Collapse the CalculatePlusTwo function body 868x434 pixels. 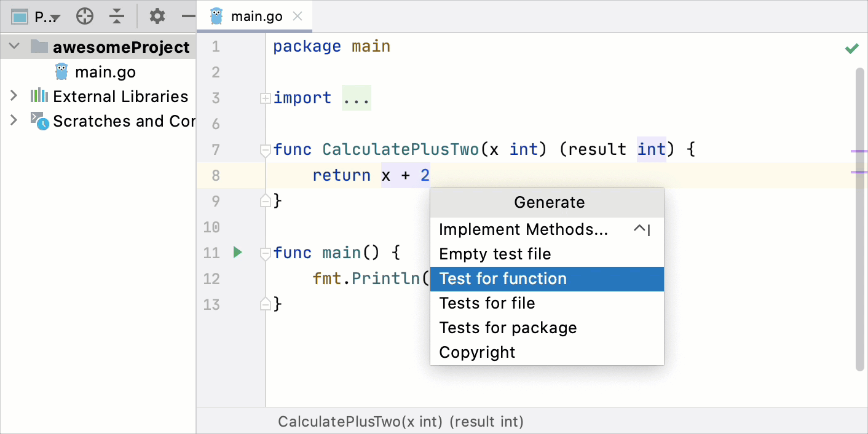click(x=265, y=149)
